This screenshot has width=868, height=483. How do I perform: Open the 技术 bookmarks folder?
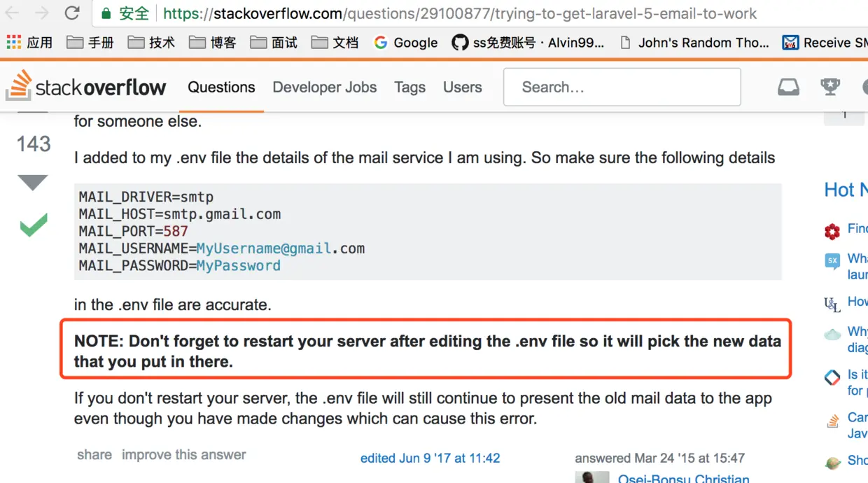[151, 43]
